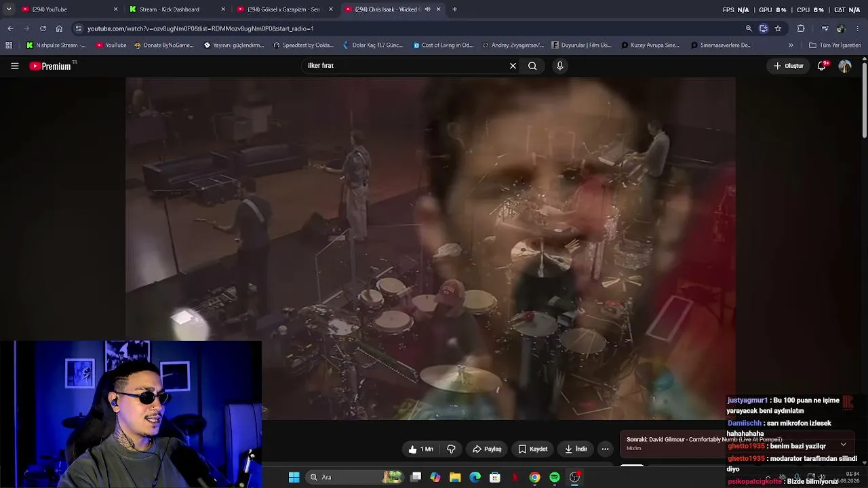This screenshot has width=868, height=488.
Task: Open Copilot from the taskbar
Action: [435, 477]
